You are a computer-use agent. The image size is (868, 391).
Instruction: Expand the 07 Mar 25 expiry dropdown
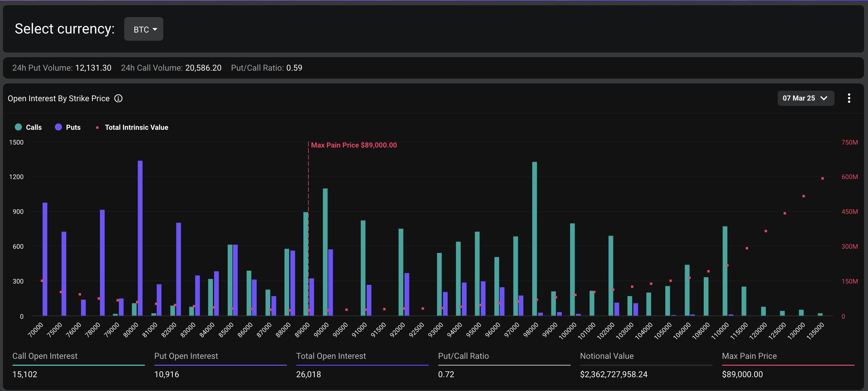[805, 98]
